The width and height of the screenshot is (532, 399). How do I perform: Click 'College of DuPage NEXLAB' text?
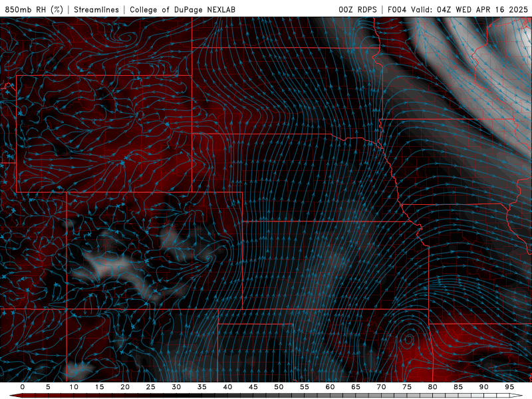tap(182, 9)
